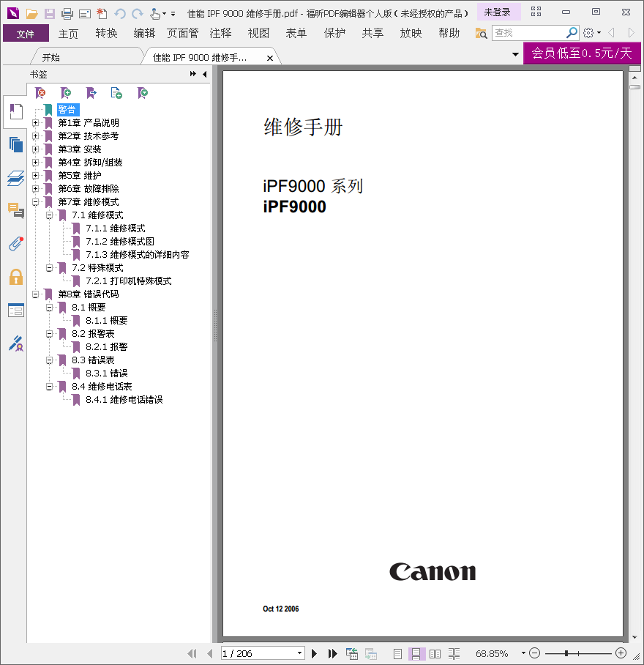The height and width of the screenshot is (665, 644).
Task: Collapse the 第8章 错误代码 bookmark
Action: [x=36, y=294]
